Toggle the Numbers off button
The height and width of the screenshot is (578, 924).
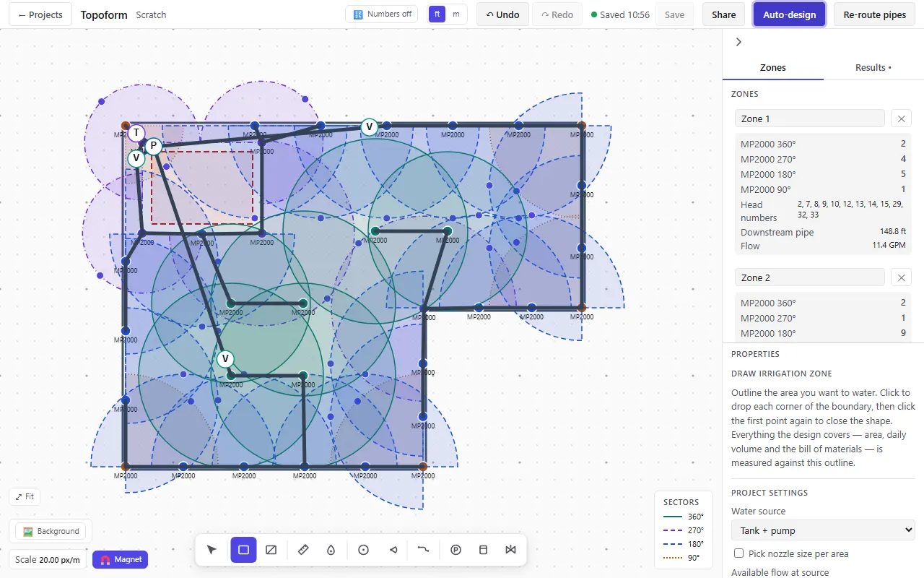pyautogui.click(x=382, y=14)
